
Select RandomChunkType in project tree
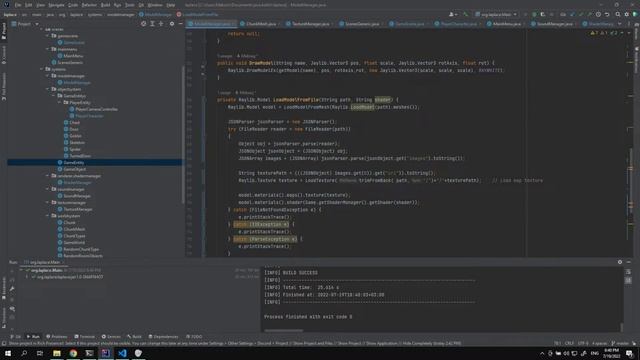point(78,249)
